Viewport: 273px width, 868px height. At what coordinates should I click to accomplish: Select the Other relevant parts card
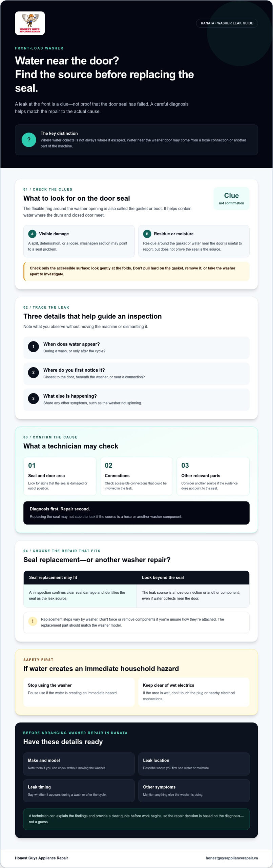pos(213,476)
